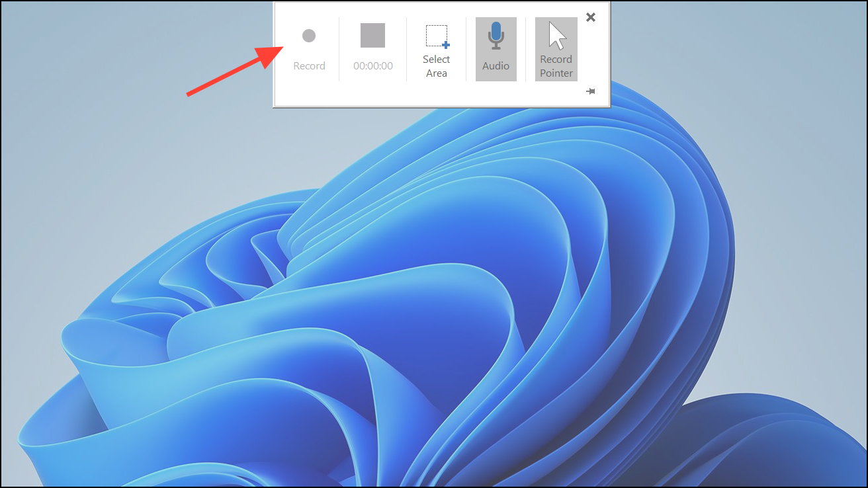Pin the recording control dock
Image resolution: width=868 pixels, height=488 pixels.
[x=591, y=91]
